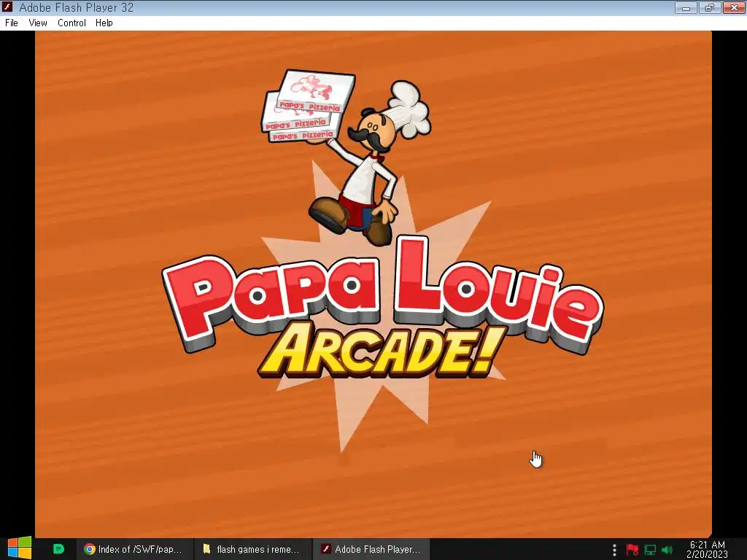The width and height of the screenshot is (747, 560).
Task: Switch to Adobe Flash Player taskbar button
Action: tap(371, 549)
